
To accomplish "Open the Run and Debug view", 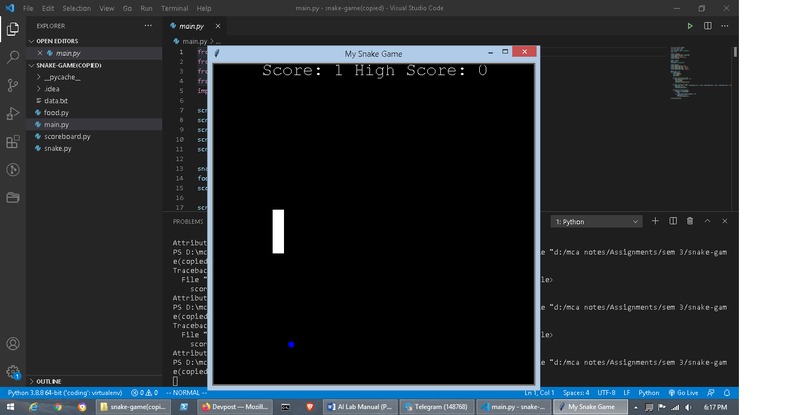I will click(13, 113).
